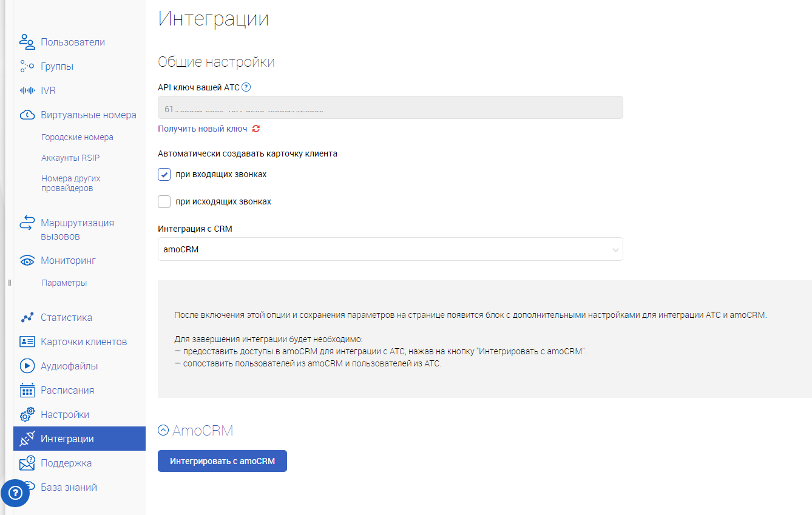Go to the Settings menu item
This screenshot has width=812, height=515.
[x=65, y=415]
